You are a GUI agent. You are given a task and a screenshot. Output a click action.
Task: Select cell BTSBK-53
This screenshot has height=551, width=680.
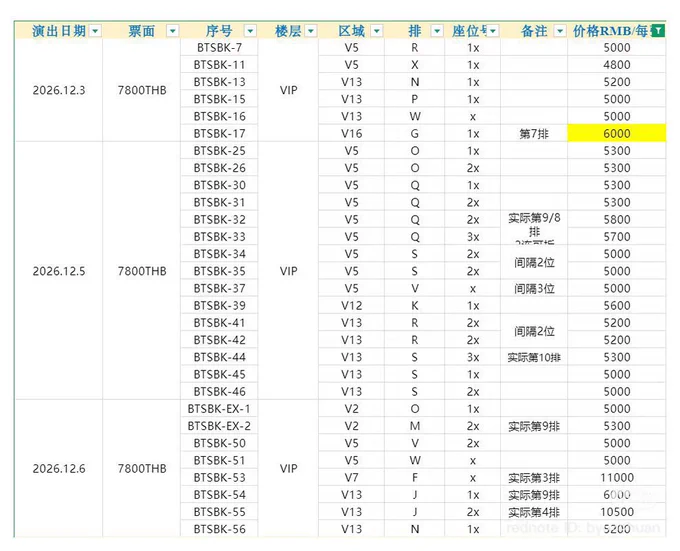(x=219, y=477)
